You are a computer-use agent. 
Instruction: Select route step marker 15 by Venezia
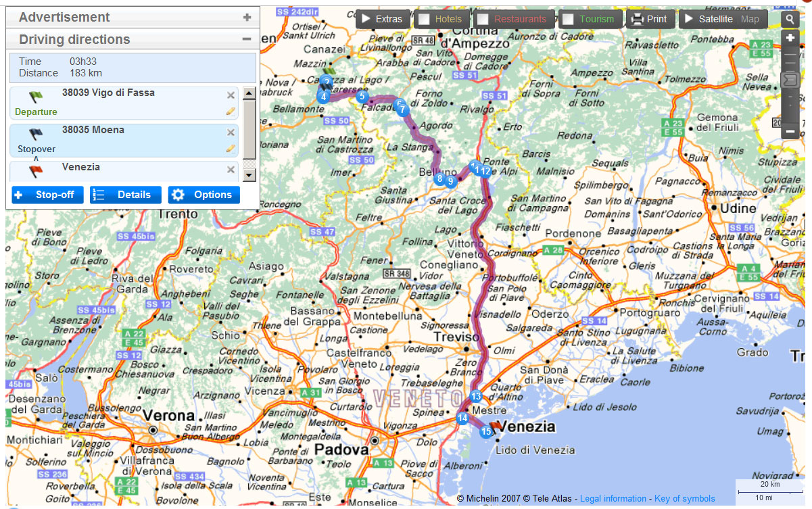485,431
